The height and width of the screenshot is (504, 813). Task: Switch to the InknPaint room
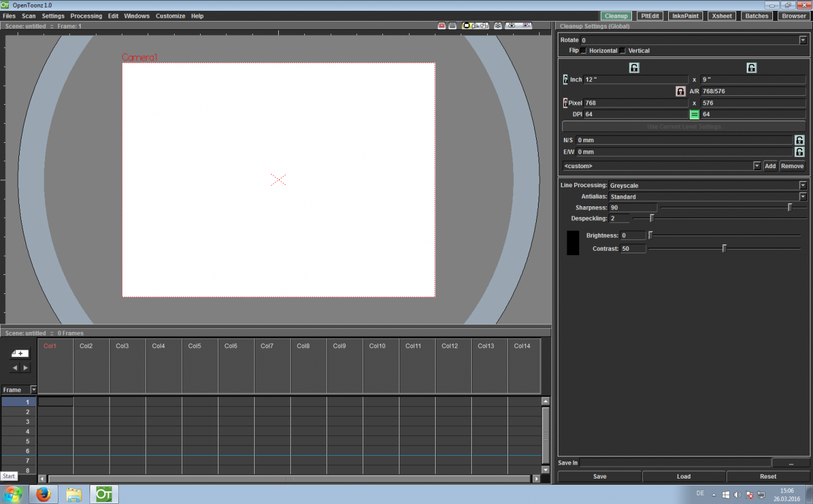click(685, 16)
